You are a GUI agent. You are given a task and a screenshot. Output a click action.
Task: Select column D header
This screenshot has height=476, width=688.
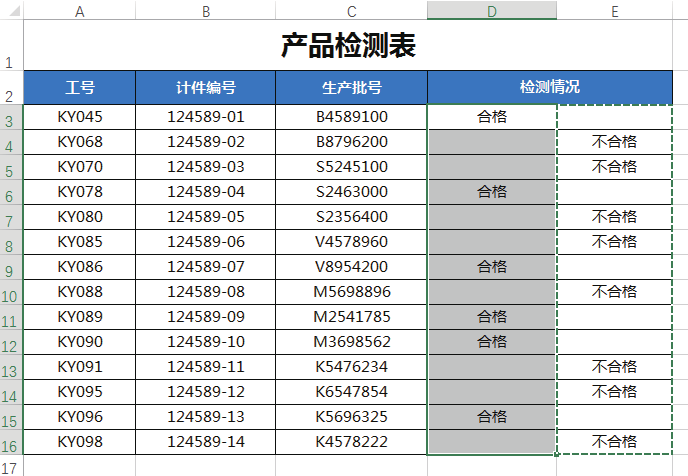(x=492, y=10)
